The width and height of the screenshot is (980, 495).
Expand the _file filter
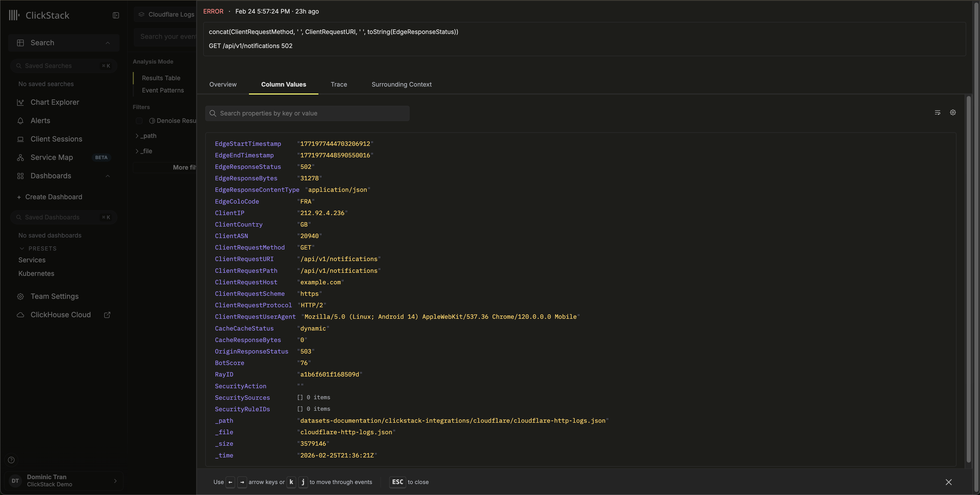pyautogui.click(x=137, y=151)
